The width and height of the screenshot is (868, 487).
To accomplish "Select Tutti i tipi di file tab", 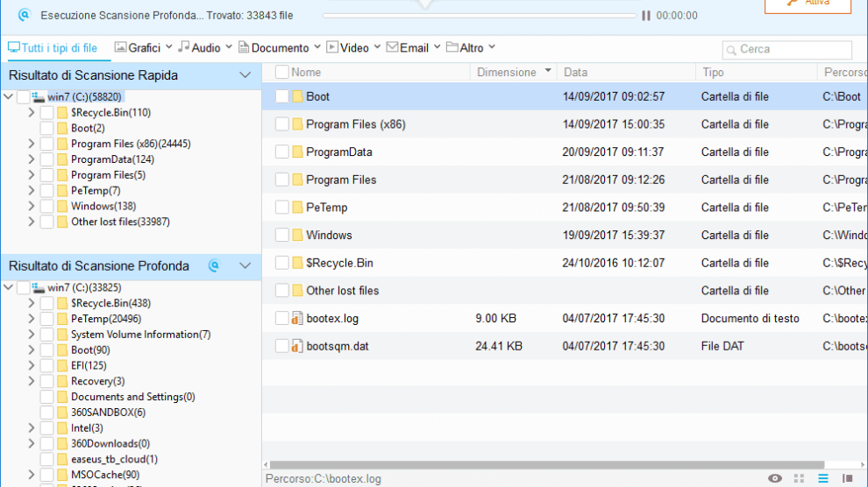I will (53, 48).
